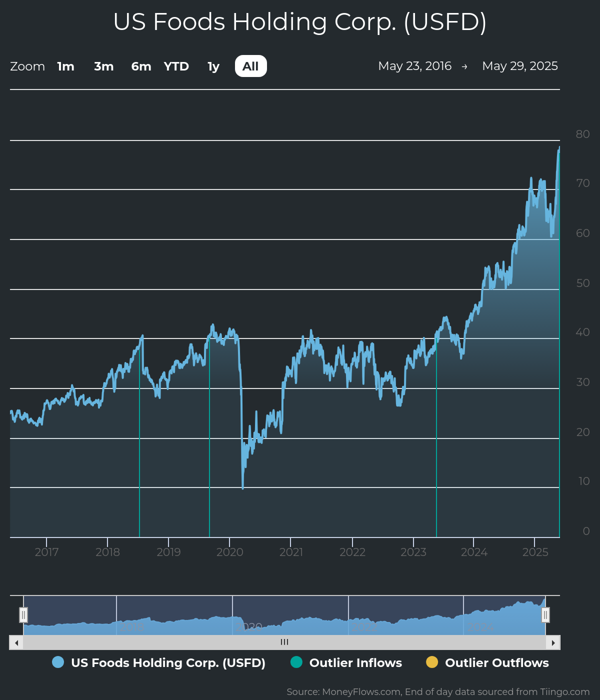This screenshot has width=600, height=700.
Task: Click the 2020 x-axis label
Action: (x=229, y=552)
